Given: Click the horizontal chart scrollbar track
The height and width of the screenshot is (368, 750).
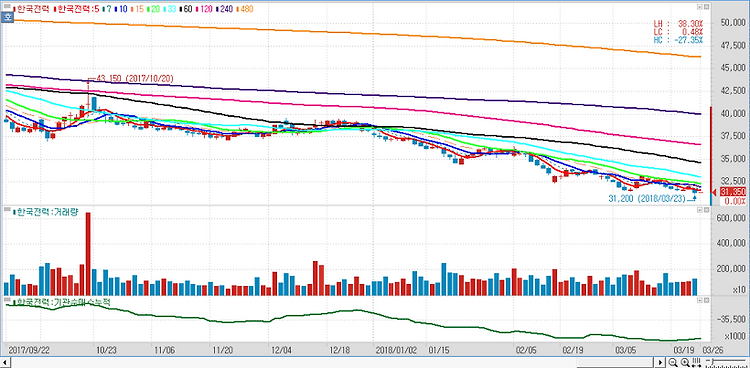Looking at the screenshot, I should coord(332,362).
